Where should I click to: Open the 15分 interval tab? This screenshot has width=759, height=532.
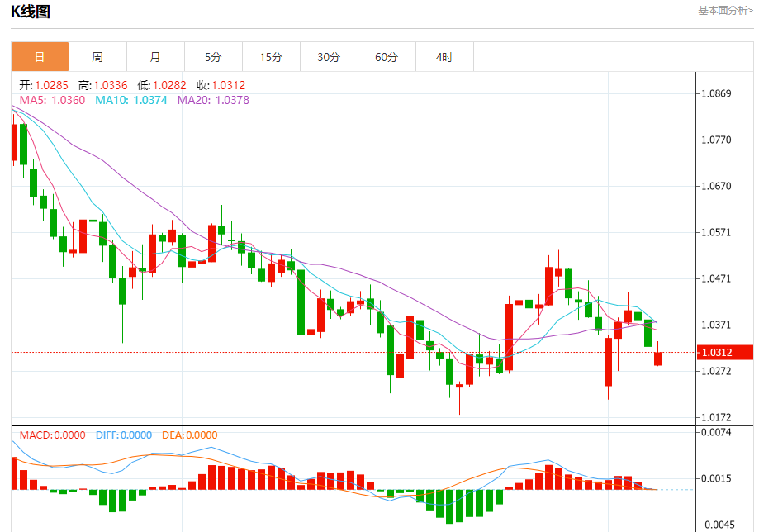271,57
